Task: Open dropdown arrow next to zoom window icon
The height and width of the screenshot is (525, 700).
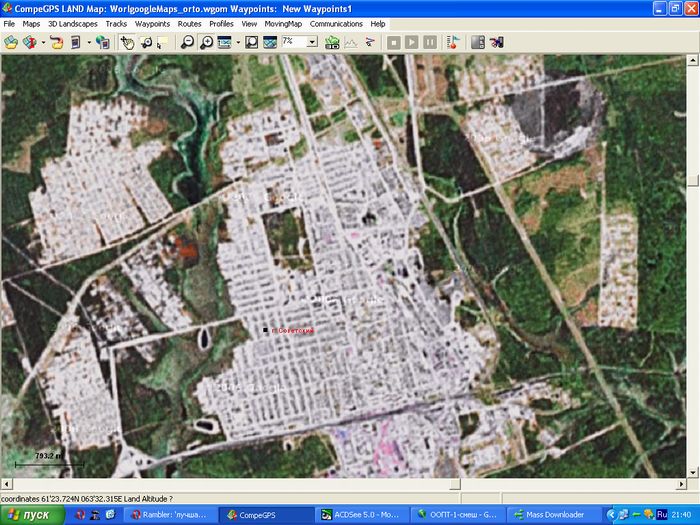Action: pos(238,42)
